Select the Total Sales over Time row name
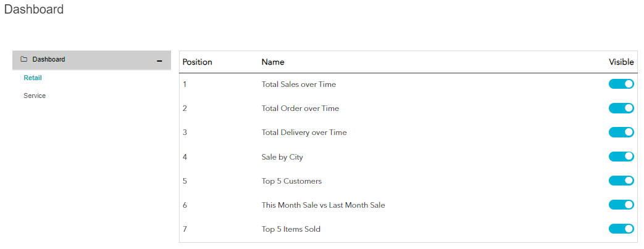Screen dimensions: 644x249 (x=299, y=84)
